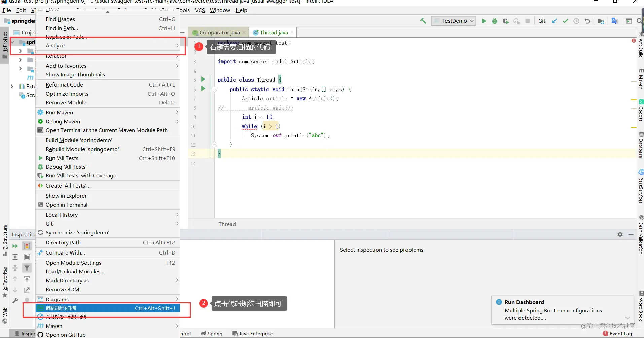The height and width of the screenshot is (338, 644).
Task: Collapse the springdemo root tree node
Action: point(13,42)
